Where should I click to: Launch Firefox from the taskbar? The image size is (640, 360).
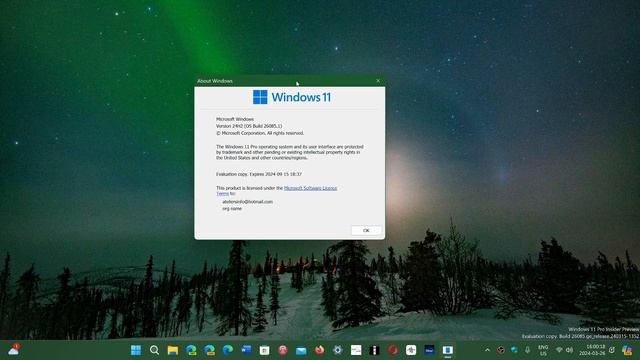[x=320, y=350]
